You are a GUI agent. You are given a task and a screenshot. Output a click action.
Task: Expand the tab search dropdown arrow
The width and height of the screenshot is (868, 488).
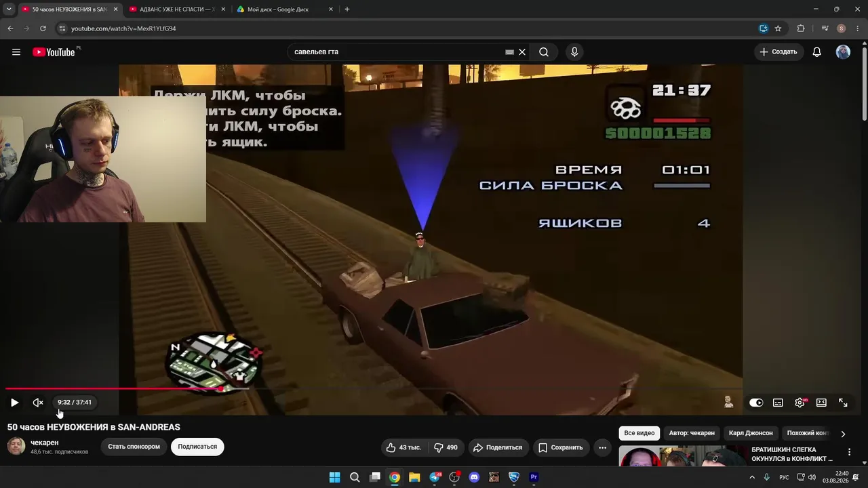click(9, 9)
